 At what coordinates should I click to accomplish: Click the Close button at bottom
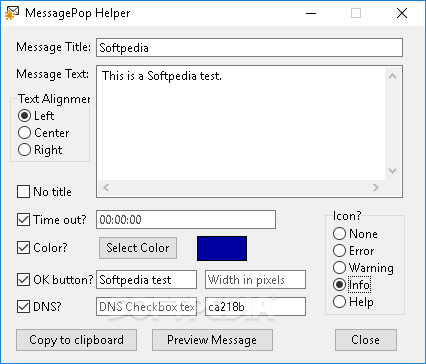(x=366, y=340)
